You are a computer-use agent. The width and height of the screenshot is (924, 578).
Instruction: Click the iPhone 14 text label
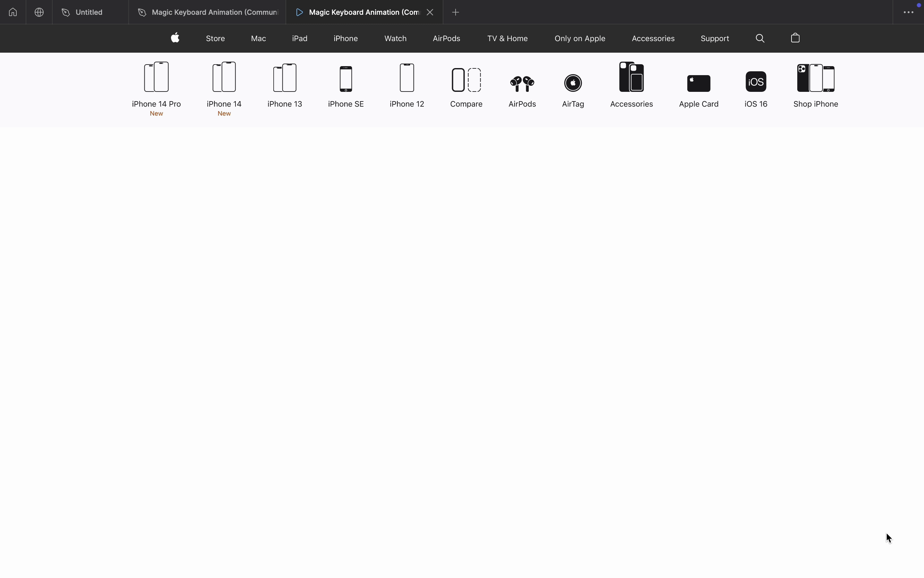224,104
